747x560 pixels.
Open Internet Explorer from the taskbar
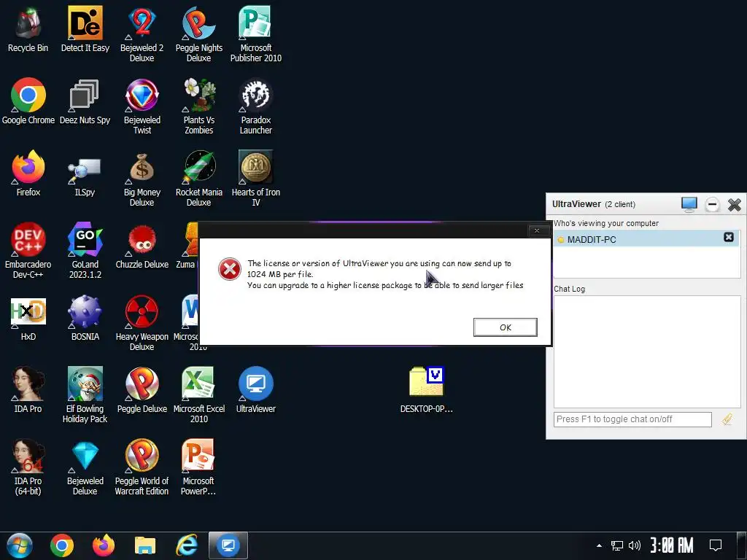tap(187, 545)
